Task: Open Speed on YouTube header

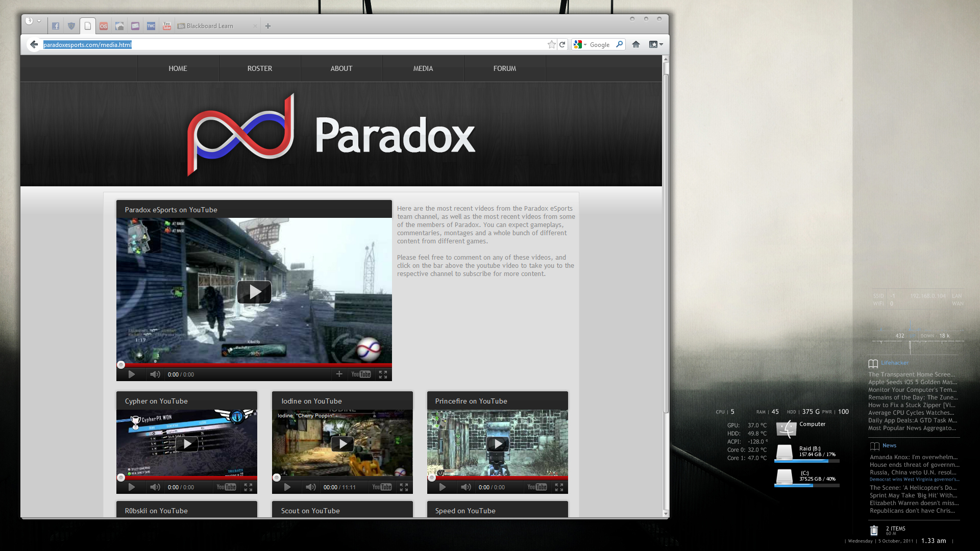Action: pyautogui.click(x=498, y=510)
